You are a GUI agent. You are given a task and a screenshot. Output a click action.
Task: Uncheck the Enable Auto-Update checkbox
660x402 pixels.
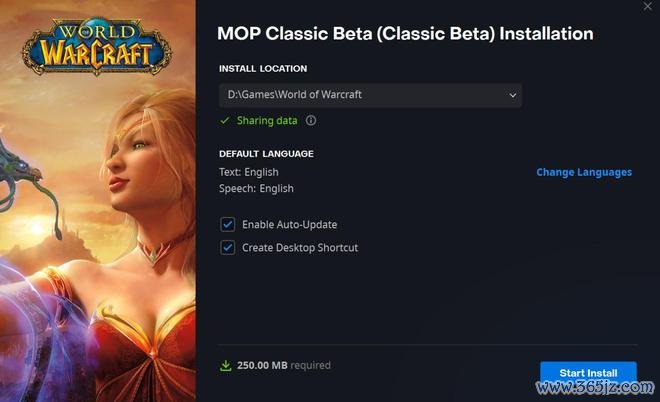(228, 224)
